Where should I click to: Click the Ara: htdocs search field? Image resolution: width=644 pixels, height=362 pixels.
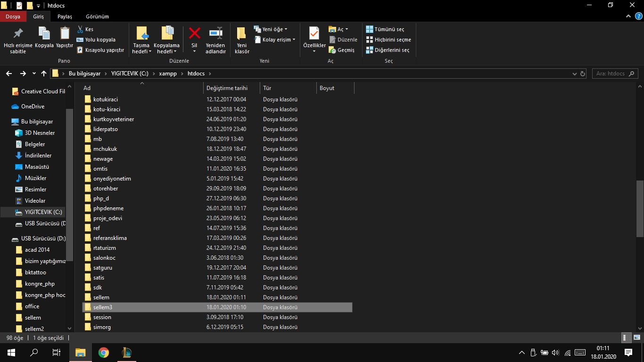tap(611, 74)
